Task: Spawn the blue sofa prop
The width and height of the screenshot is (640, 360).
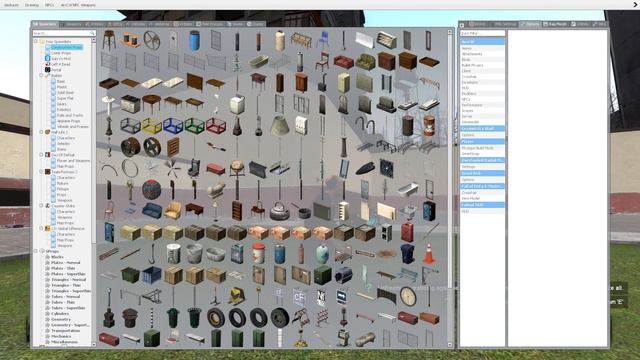Action: point(151,211)
